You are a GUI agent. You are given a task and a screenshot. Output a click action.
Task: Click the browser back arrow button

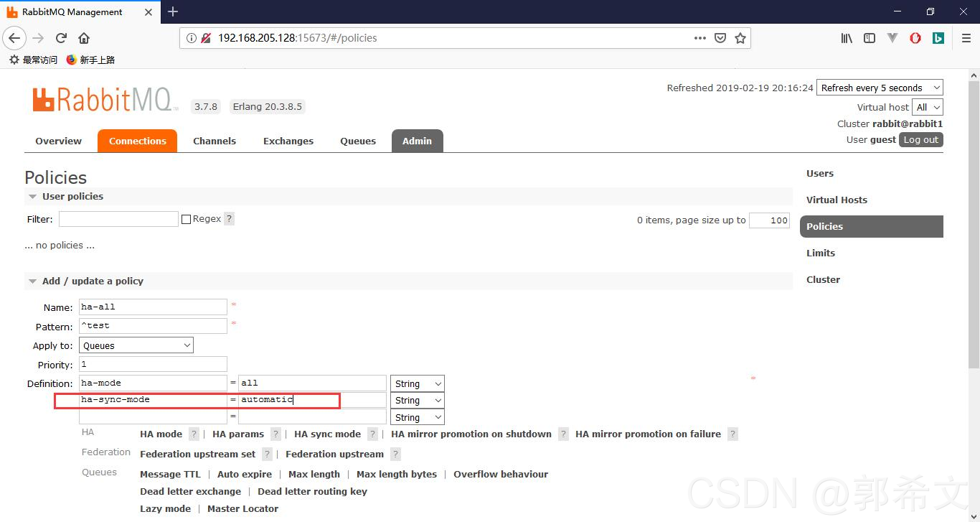click(x=14, y=38)
